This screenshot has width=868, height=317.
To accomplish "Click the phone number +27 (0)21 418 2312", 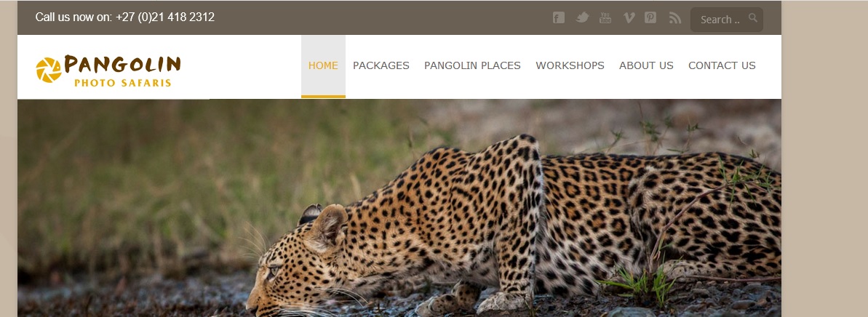I will coord(165,17).
